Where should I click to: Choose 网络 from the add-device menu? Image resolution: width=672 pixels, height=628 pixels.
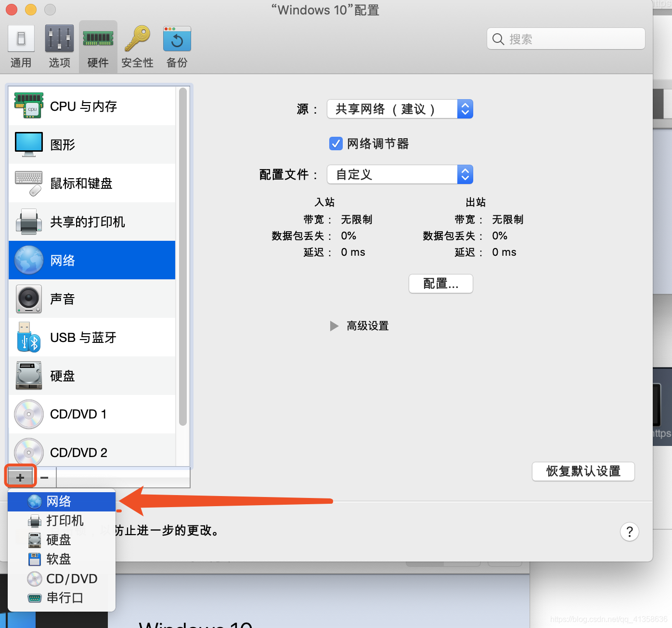tap(62, 501)
